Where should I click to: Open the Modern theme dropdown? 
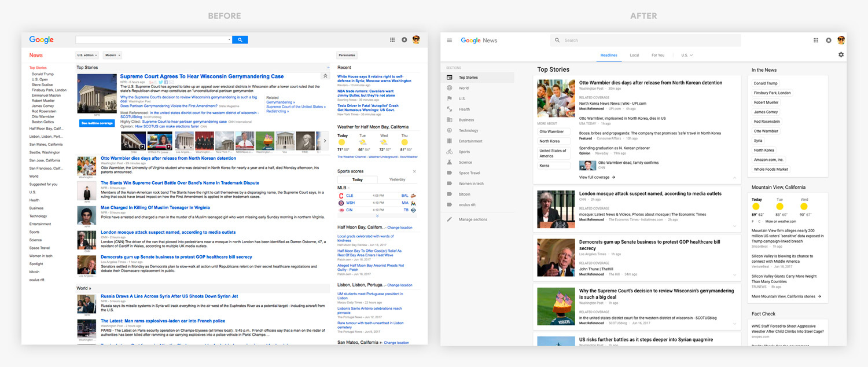[112, 55]
